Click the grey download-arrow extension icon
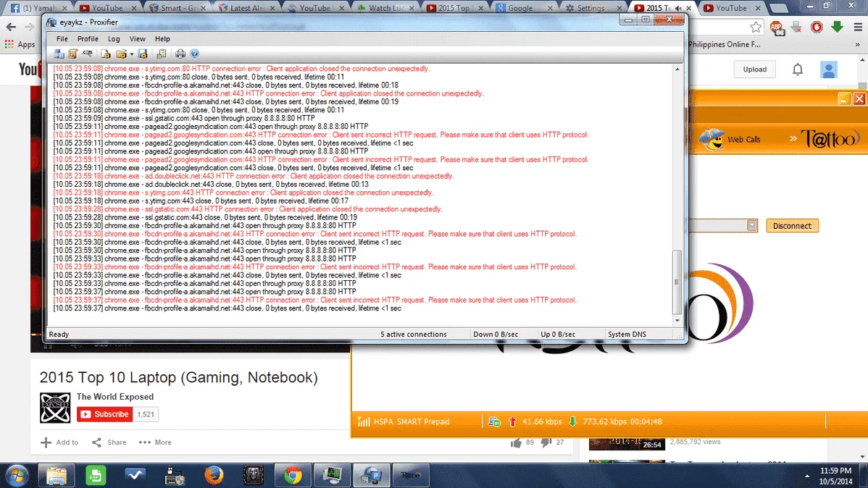This screenshot has width=868, height=488. point(796,27)
